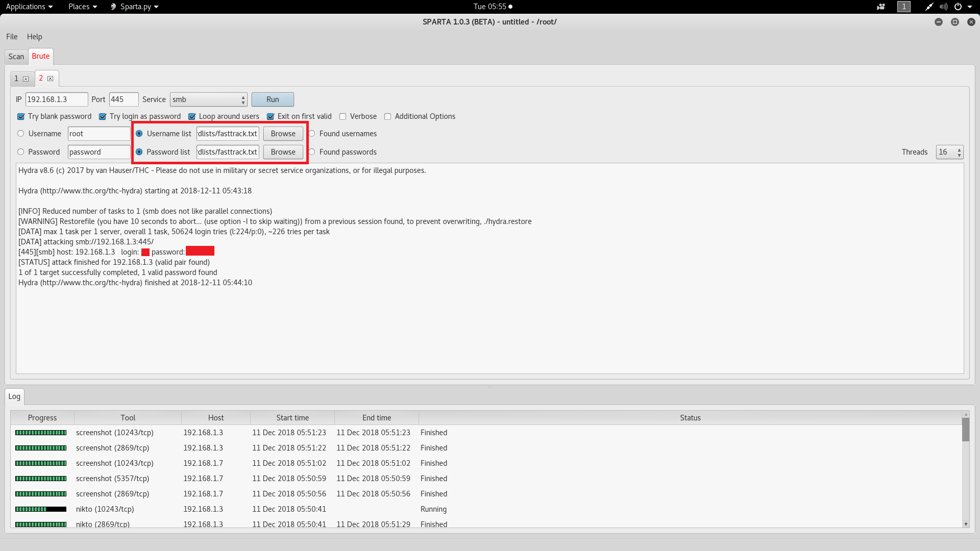Select Found usernames radio button

pyautogui.click(x=312, y=134)
